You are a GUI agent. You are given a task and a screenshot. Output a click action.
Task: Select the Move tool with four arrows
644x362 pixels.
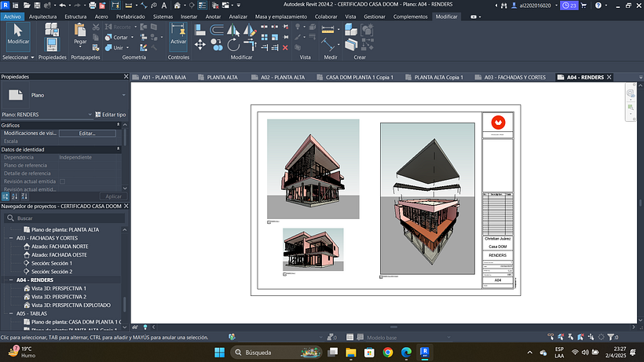(x=200, y=44)
